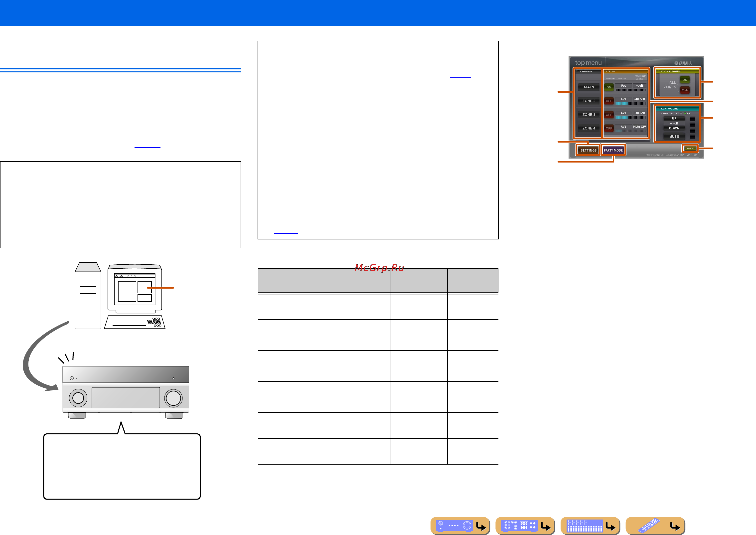
Task: Click the AV1 input field for Zone 4
Action: coord(624,127)
